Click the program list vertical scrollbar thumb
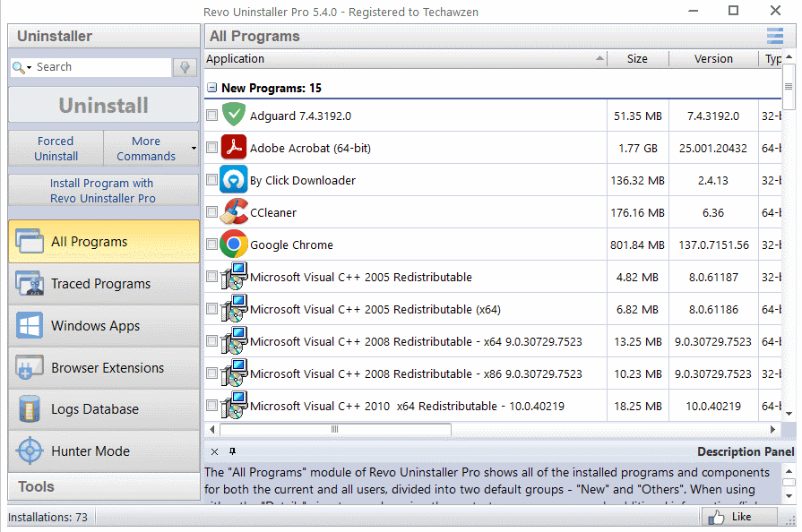802x532 pixels. pos(789,86)
